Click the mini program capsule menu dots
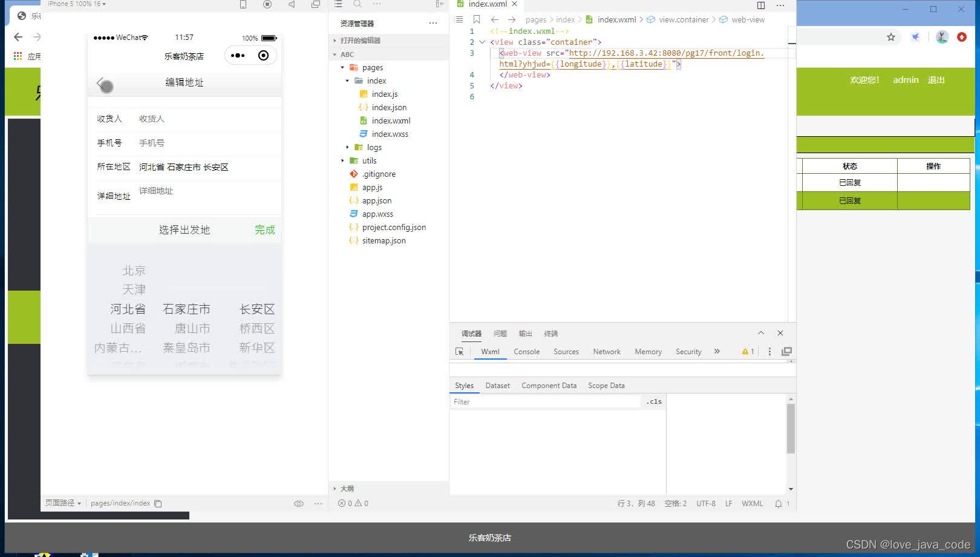The height and width of the screenshot is (557, 980). point(238,56)
